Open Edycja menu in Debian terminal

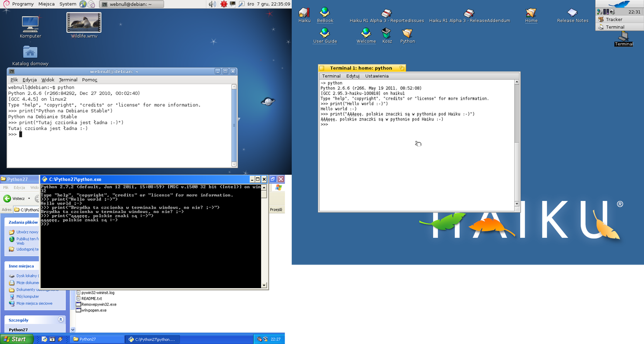click(30, 80)
